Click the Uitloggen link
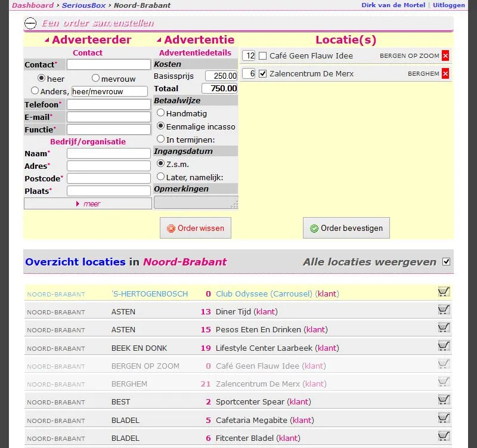This screenshot has height=448, width=477. coord(449,5)
